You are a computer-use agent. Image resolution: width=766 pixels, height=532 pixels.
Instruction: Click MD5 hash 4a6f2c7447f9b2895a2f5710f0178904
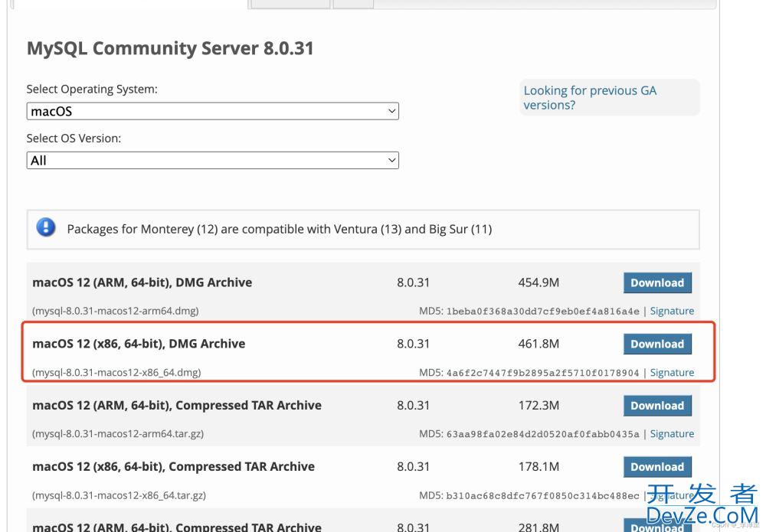pos(543,373)
